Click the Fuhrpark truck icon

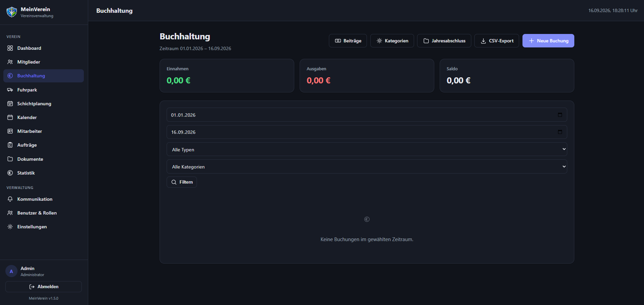pos(10,90)
